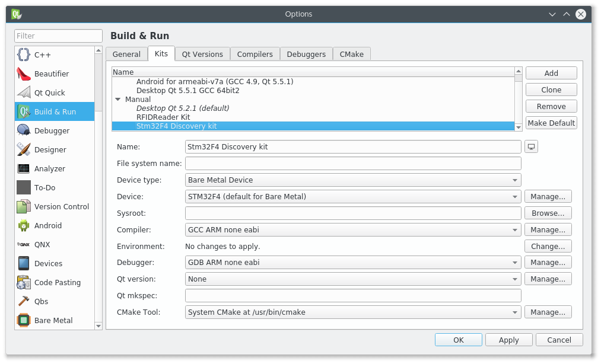
Task: Select Android for armeabi-v7a kit
Action: [x=215, y=82]
